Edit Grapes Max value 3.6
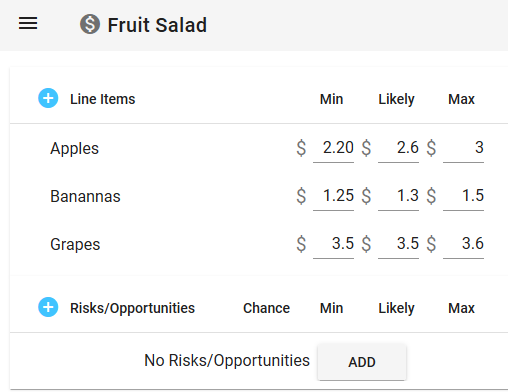 pyautogui.click(x=463, y=244)
